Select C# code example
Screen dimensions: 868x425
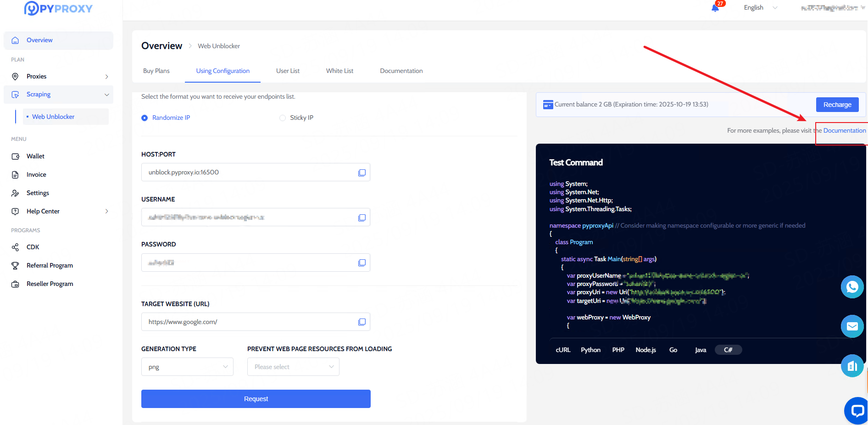pyautogui.click(x=728, y=350)
